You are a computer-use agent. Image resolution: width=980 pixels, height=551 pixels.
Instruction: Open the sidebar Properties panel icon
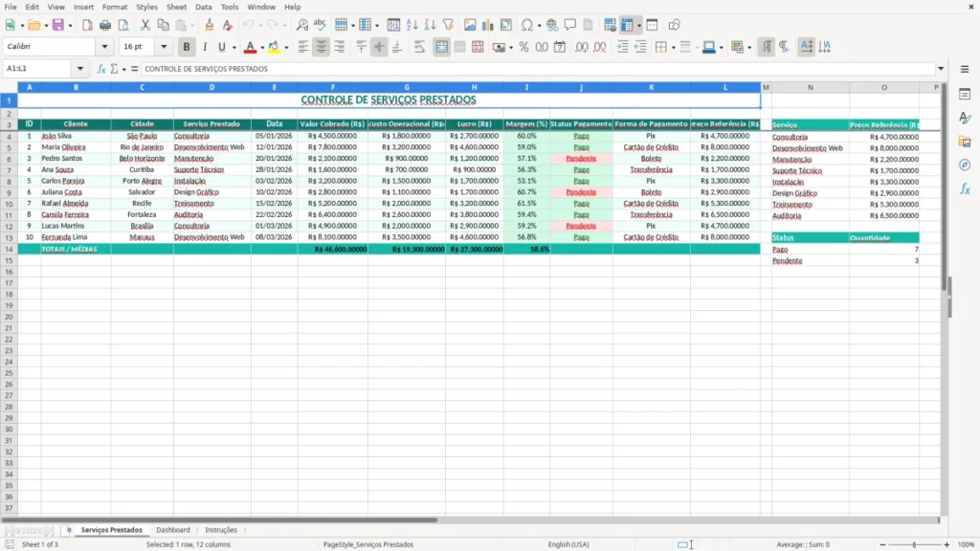point(965,95)
